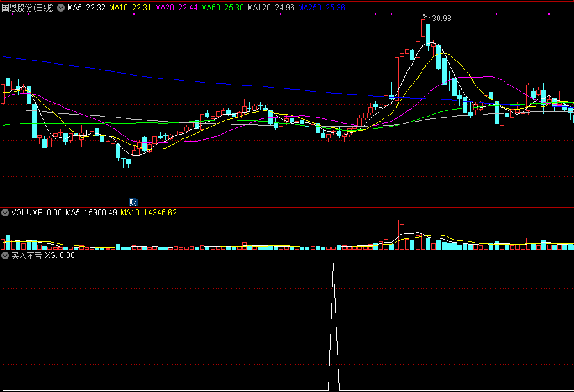Open the main chart indicator dropdown beside 国恩股份
The width and height of the screenshot is (574, 392).
click(61, 8)
